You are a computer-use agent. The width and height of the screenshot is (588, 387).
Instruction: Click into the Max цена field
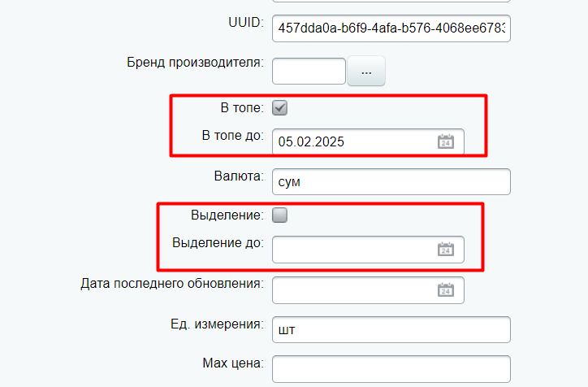click(391, 369)
